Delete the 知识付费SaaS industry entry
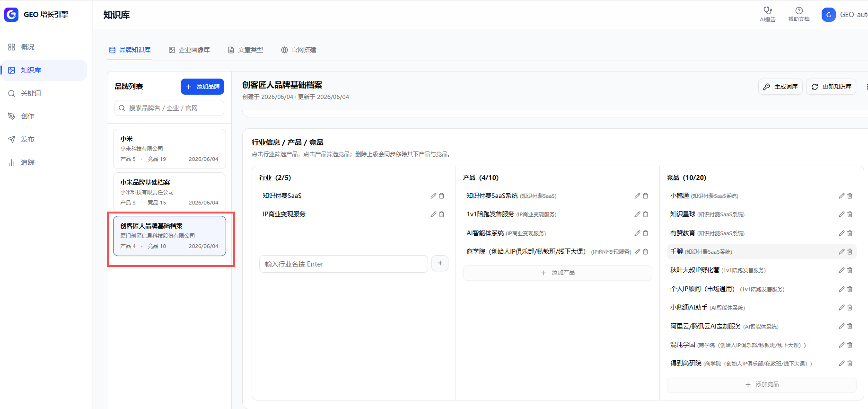Image resolution: width=868 pixels, height=409 pixels. pos(442,196)
